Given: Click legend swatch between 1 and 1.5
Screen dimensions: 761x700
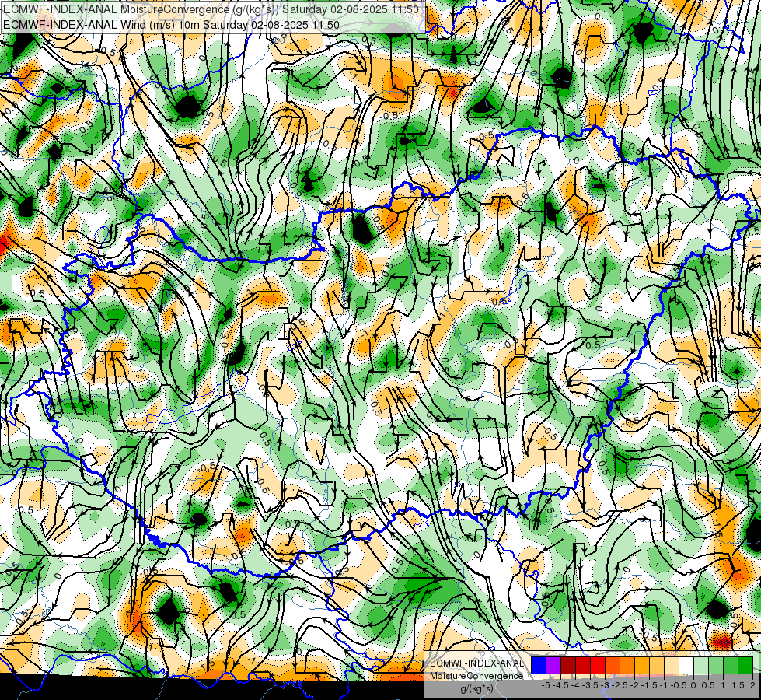Looking at the screenshot, I should tap(731, 665).
